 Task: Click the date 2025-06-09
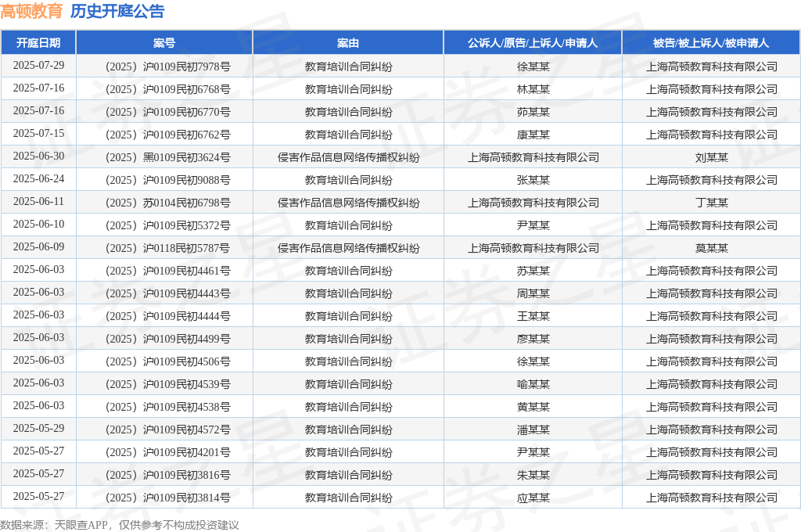pos(39,247)
